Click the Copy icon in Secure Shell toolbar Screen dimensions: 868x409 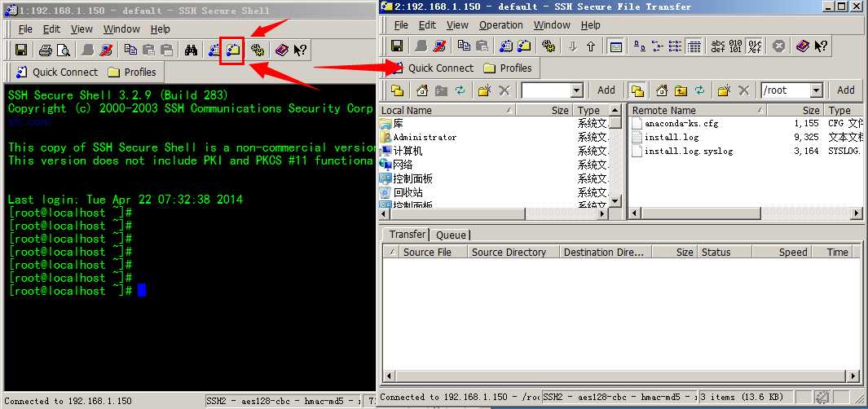130,51
